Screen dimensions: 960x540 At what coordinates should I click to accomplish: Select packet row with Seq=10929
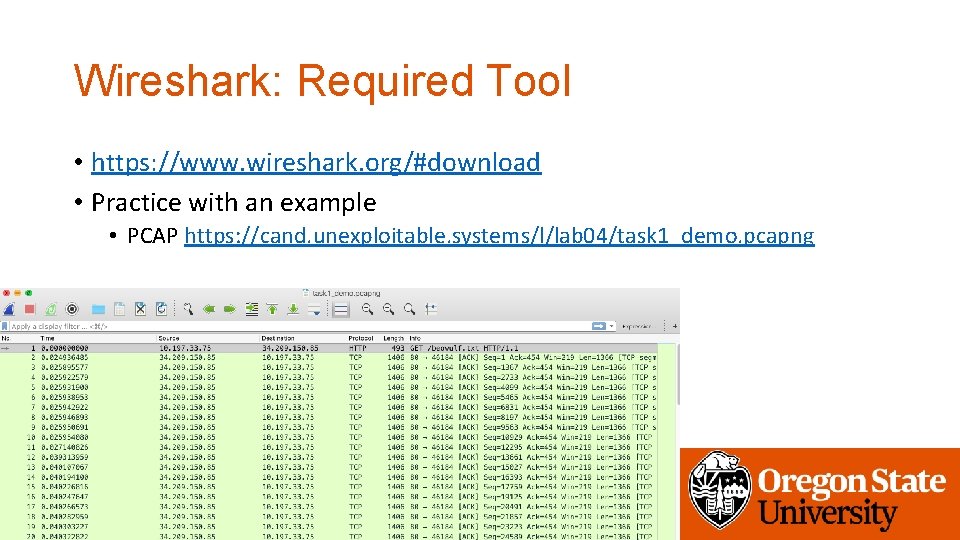coord(329,437)
